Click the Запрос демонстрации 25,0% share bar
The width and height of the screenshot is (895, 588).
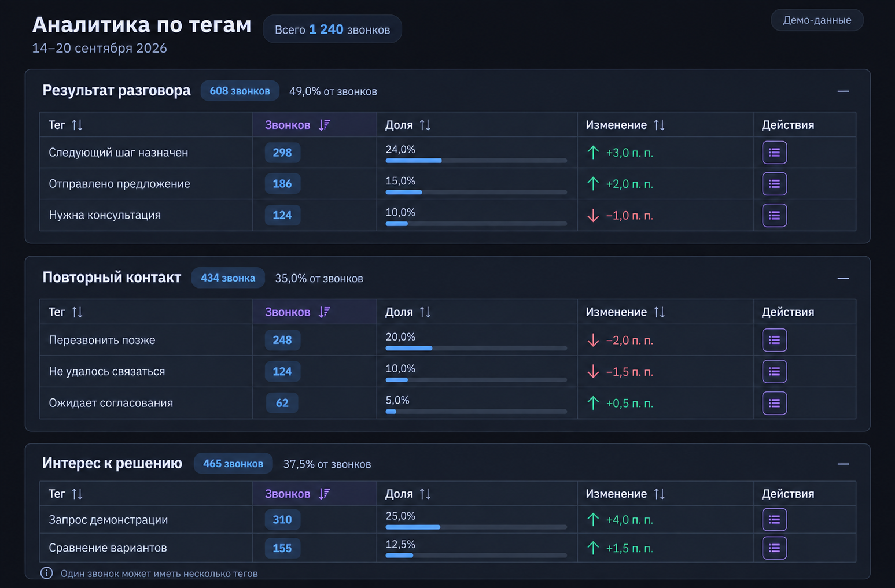[x=476, y=527]
